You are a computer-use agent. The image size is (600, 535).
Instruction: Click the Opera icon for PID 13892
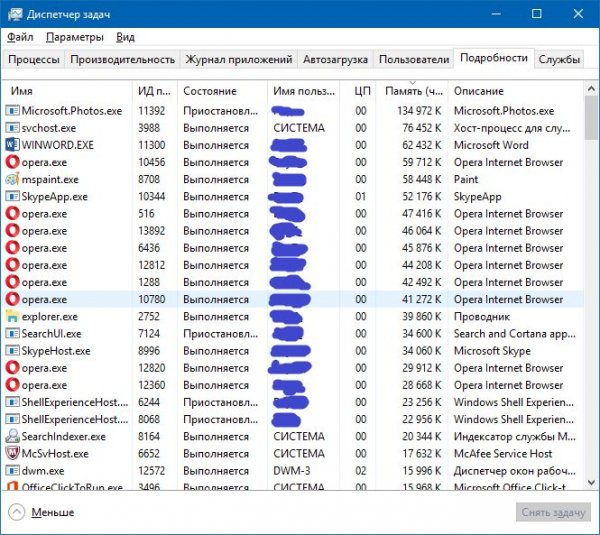pyautogui.click(x=12, y=231)
